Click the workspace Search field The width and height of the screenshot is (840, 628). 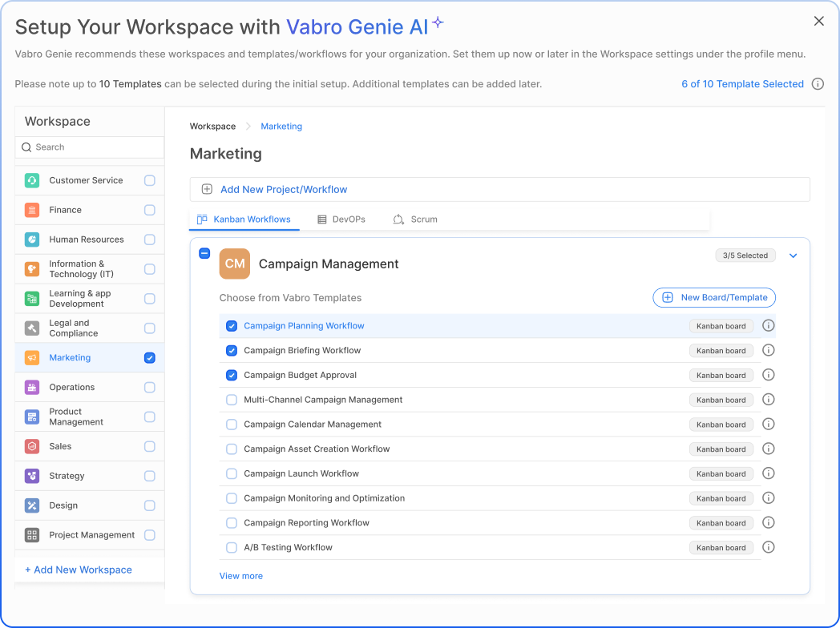[x=90, y=147]
